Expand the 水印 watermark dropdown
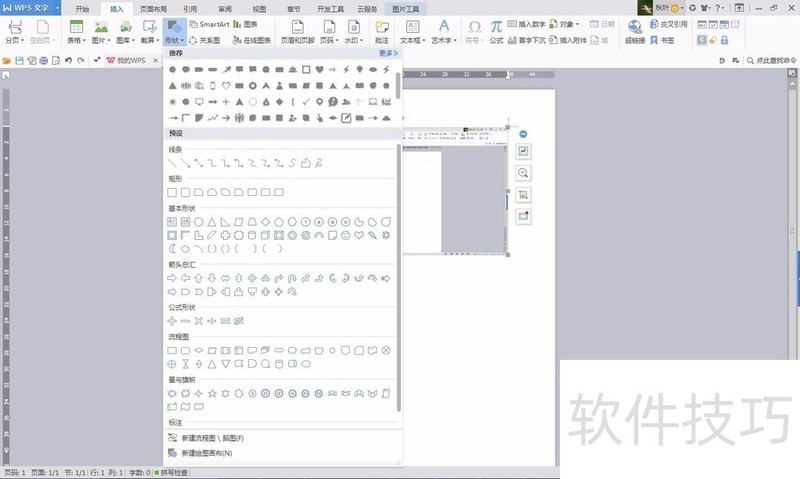 [354, 32]
